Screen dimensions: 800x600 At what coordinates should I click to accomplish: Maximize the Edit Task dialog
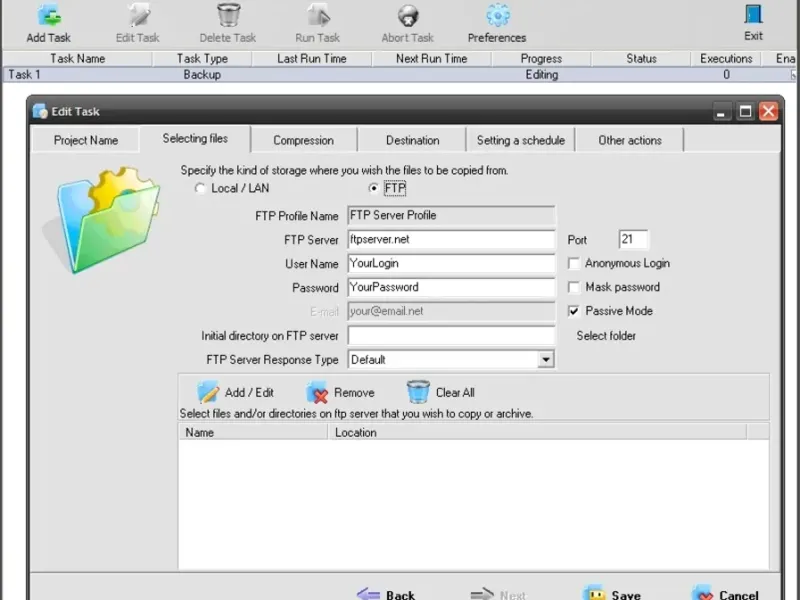[745, 111]
